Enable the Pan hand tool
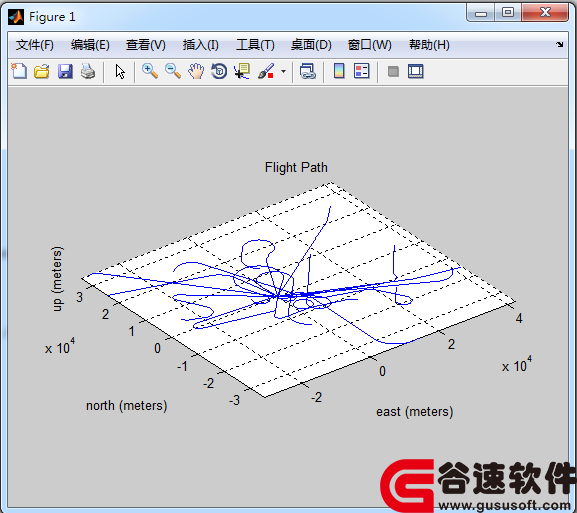Image resolution: width=577 pixels, height=513 pixels. click(x=196, y=71)
